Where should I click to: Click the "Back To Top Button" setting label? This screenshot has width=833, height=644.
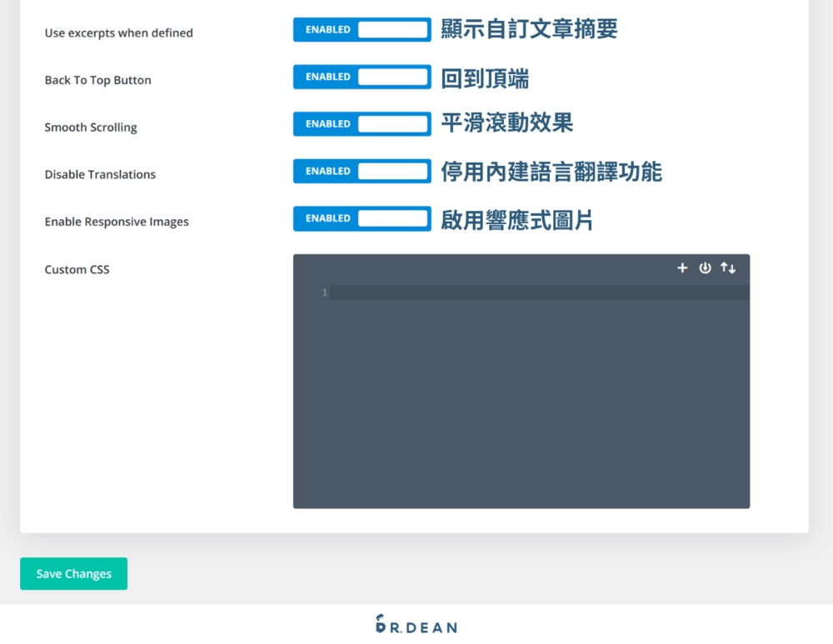pos(97,80)
